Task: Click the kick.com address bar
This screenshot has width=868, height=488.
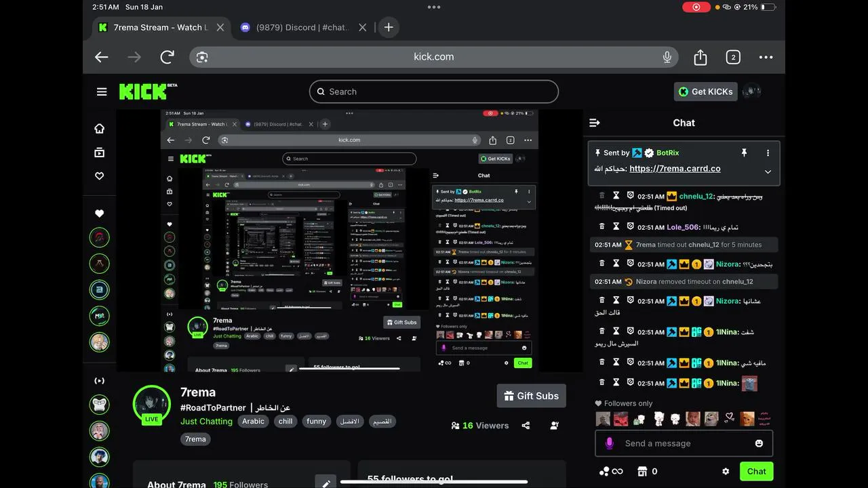Action: (434, 57)
